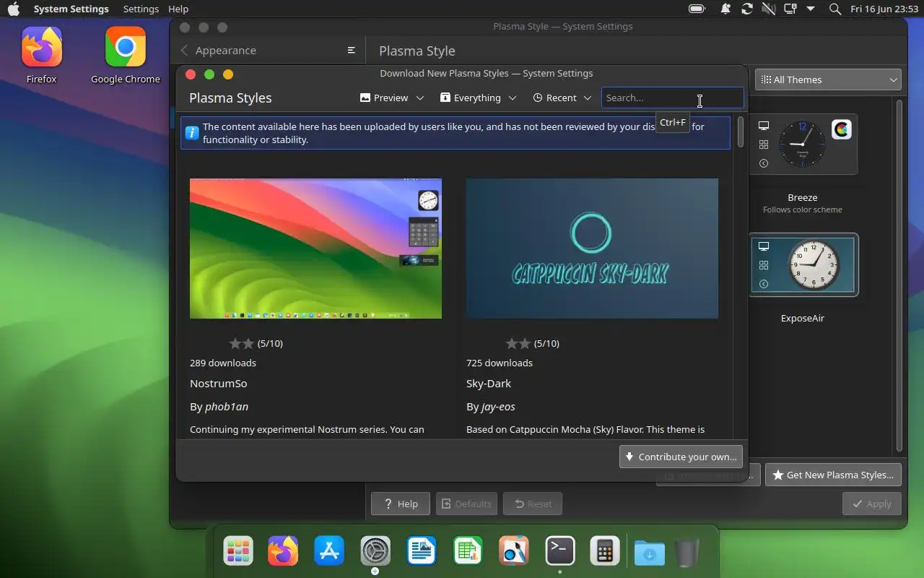Open the Terminal from the dock

[560, 552]
